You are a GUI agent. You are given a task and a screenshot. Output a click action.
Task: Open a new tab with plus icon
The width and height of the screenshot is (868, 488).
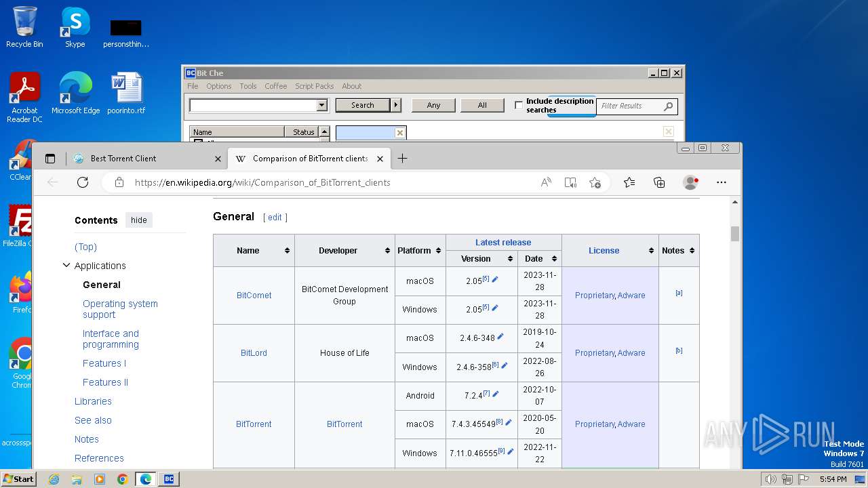(x=402, y=159)
